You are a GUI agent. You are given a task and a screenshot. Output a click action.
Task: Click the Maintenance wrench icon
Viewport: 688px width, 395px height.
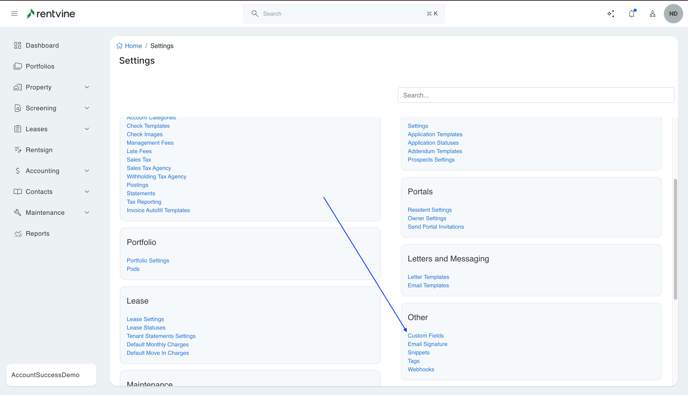click(18, 212)
